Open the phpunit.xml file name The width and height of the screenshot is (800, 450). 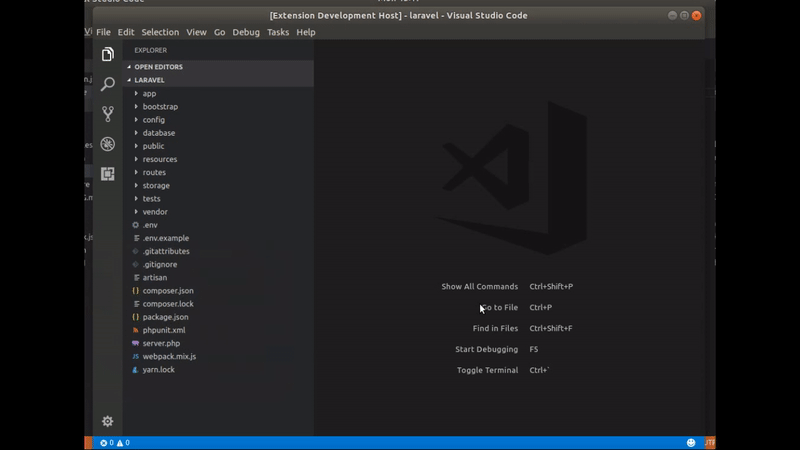pos(164,330)
